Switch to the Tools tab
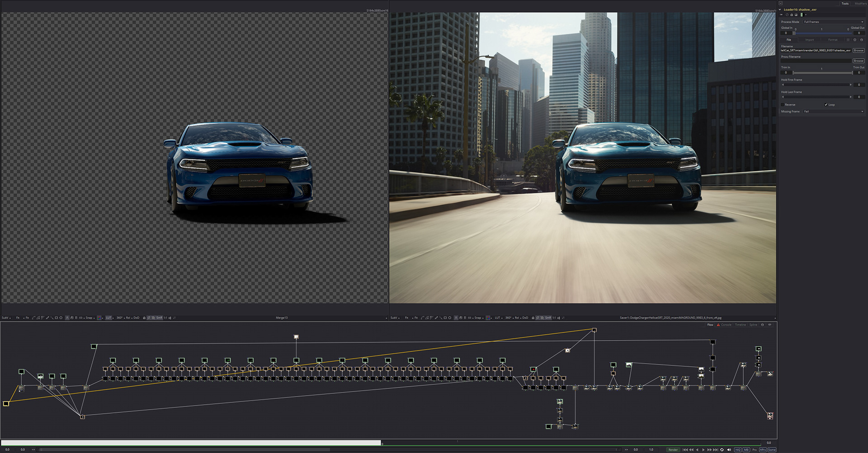Screen dimensions: 868x453 click(x=845, y=4)
